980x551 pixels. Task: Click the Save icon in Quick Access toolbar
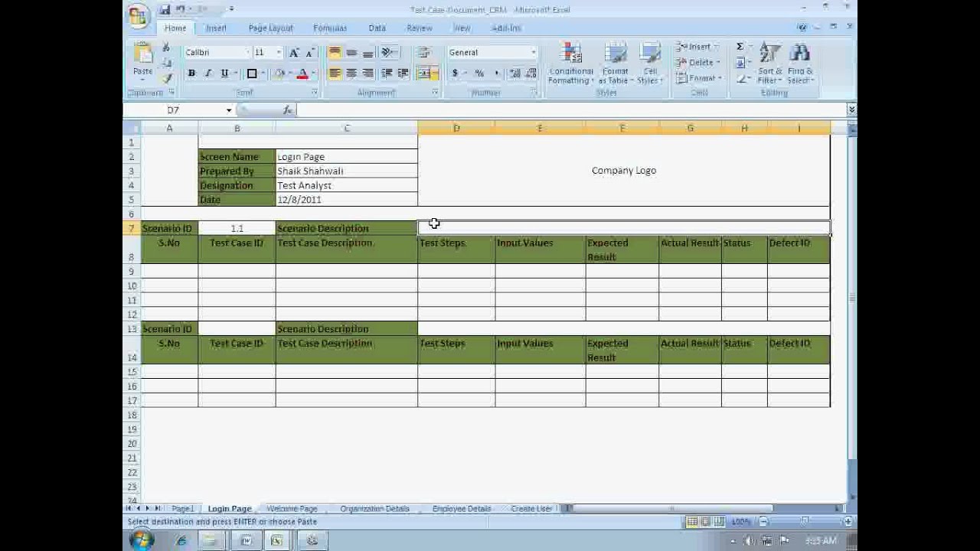(165, 9)
